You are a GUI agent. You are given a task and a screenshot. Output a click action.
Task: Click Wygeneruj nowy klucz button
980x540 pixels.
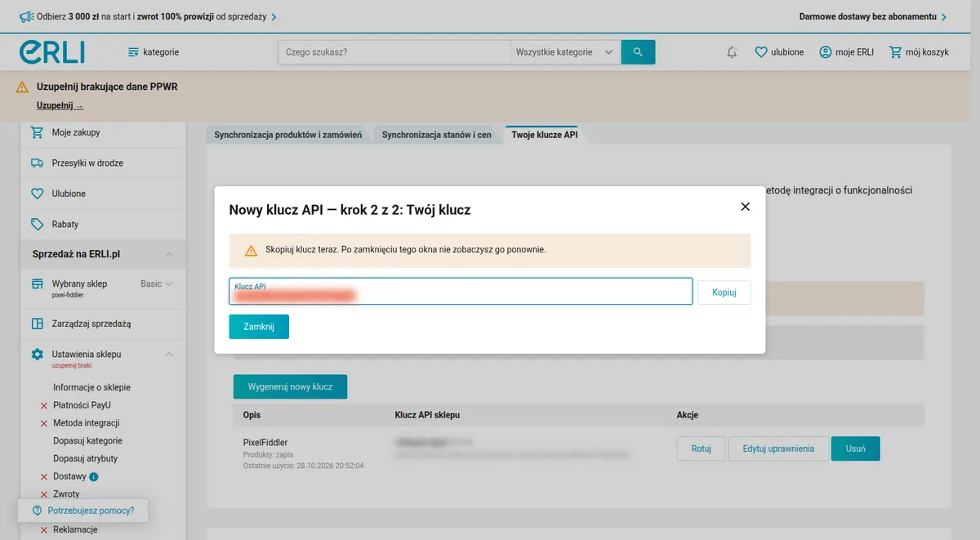(290, 386)
